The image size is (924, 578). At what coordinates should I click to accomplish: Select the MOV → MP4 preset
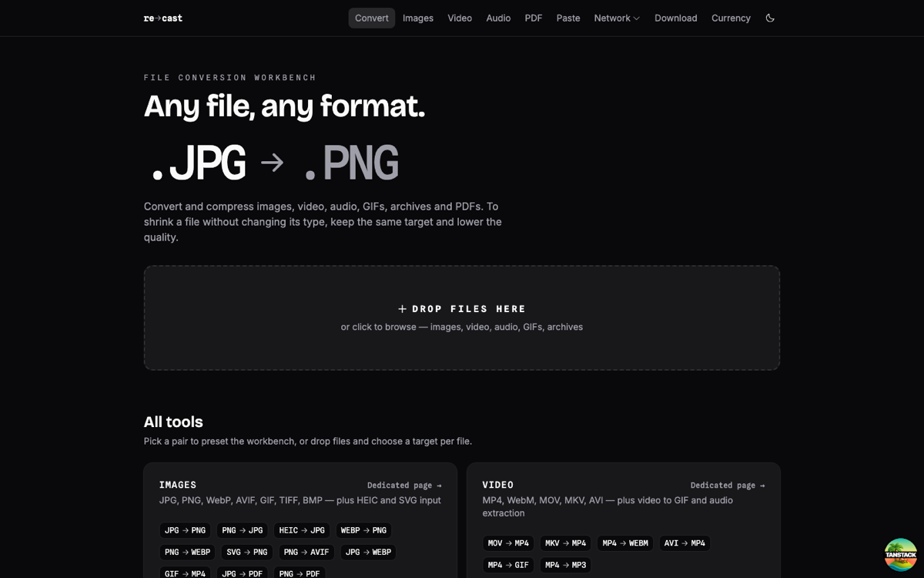click(509, 543)
